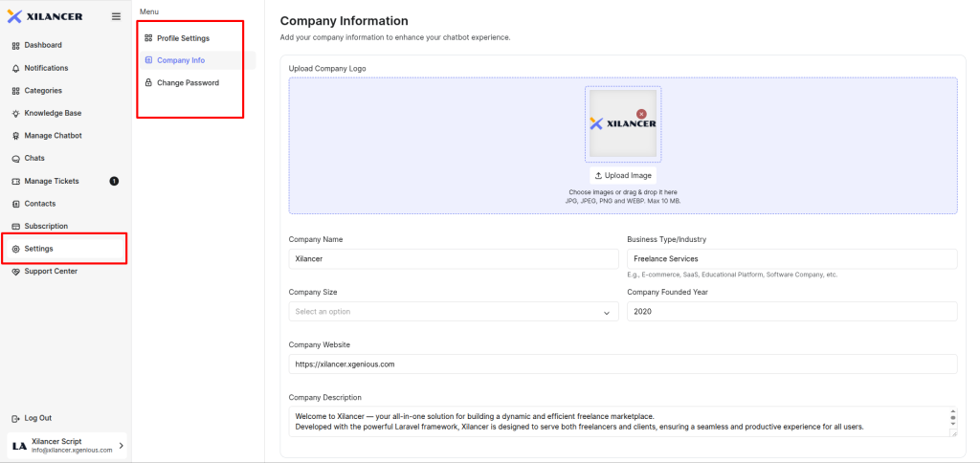Click the Categories icon in the sidebar

click(16, 91)
